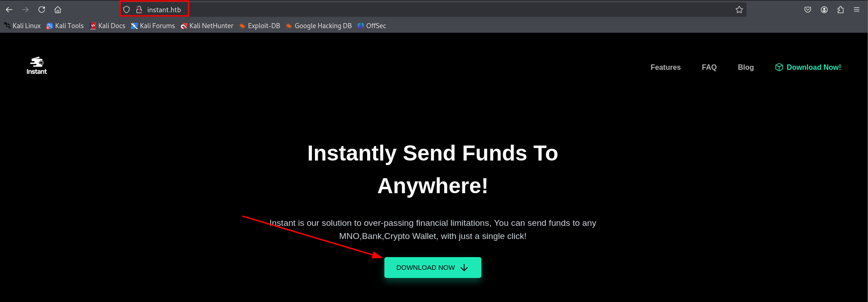This screenshot has width=868, height=302.
Task: Bookmark this page with the star icon
Action: 739,10
